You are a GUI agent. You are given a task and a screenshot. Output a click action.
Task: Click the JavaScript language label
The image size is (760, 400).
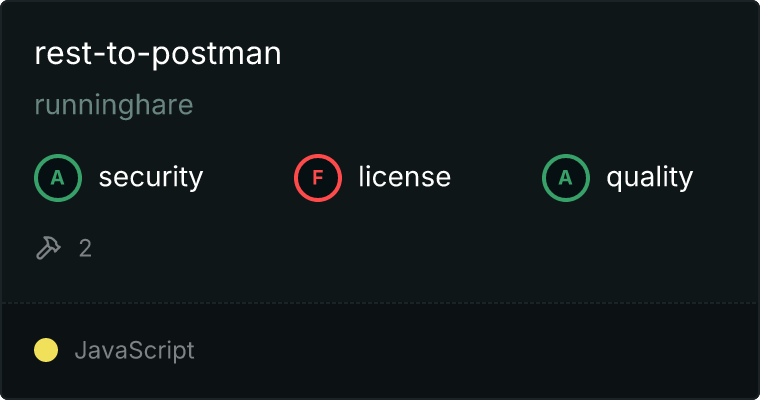coord(135,351)
